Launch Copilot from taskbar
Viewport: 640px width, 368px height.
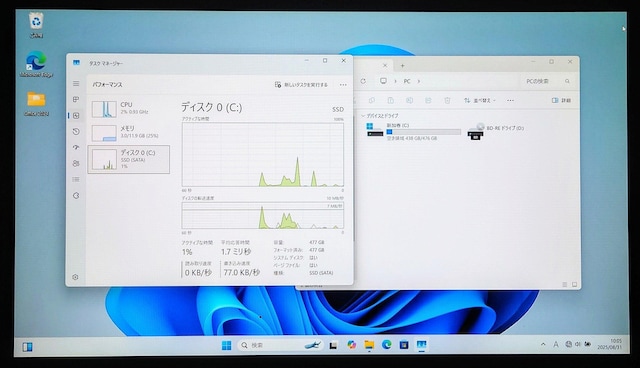351,345
